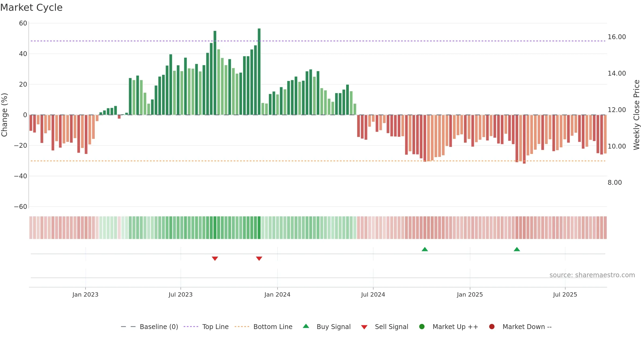The height and width of the screenshot is (362, 644).
Task: Click the −20 tick on the left axis
Action: [x=21, y=146]
